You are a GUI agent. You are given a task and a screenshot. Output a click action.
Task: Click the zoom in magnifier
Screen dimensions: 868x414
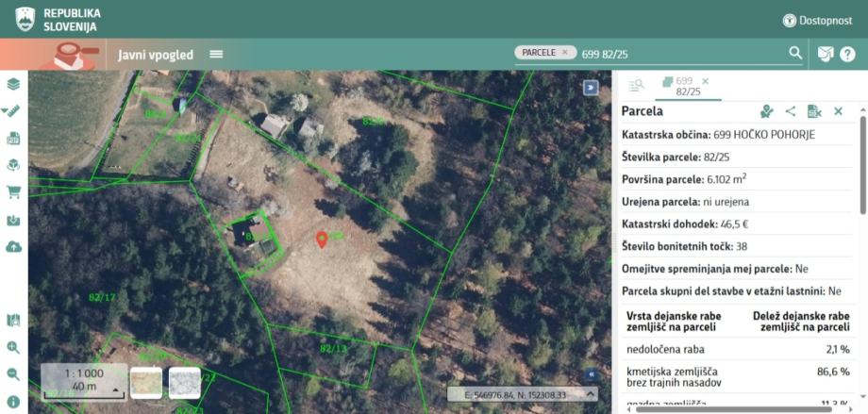point(13,347)
